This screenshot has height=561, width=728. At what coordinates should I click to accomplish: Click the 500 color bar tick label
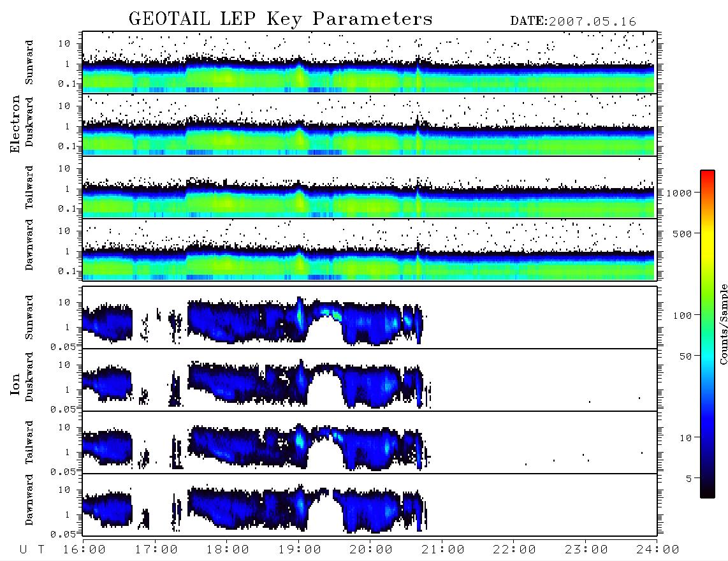pyautogui.click(x=682, y=233)
